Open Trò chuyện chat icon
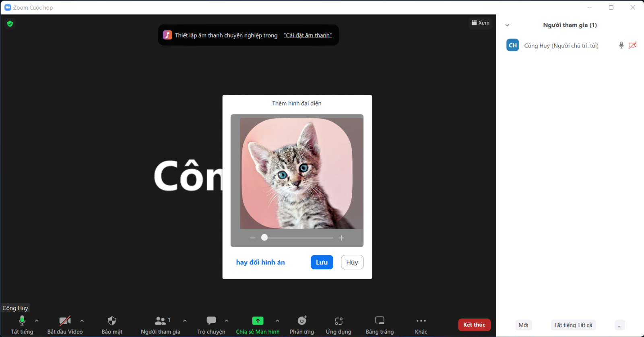Viewport: 644px width, 337px height. click(x=211, y=320)
